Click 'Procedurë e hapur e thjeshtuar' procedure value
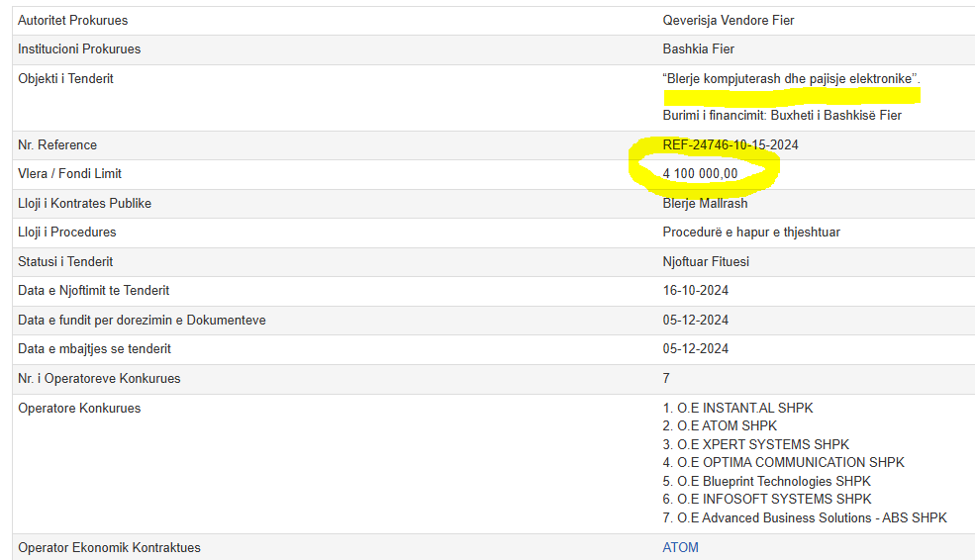This screenshot has width=975, height=560. tap(751, 232)
